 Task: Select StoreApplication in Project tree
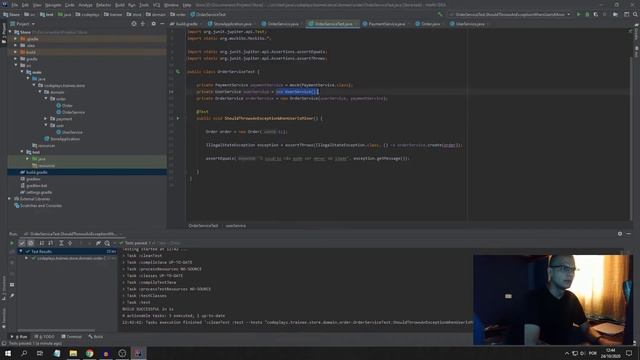pyautogui.click(x=62, y=139)
